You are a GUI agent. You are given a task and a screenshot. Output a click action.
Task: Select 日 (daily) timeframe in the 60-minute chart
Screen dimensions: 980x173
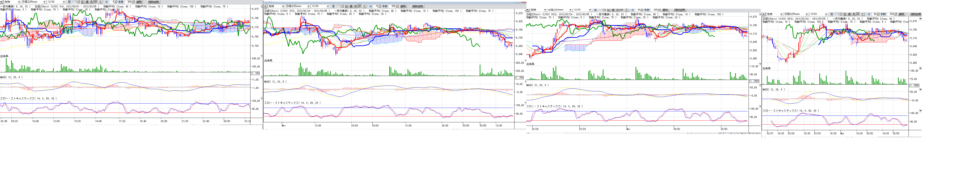[844, 14]
